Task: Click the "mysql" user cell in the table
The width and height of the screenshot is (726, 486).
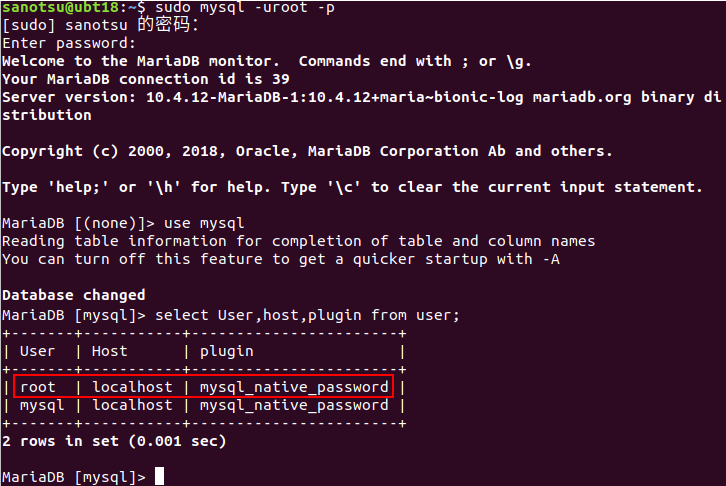Action: pos(42,405)
